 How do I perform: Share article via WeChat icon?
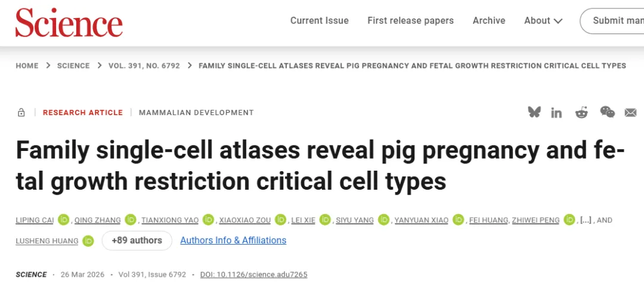coord(607,112)
